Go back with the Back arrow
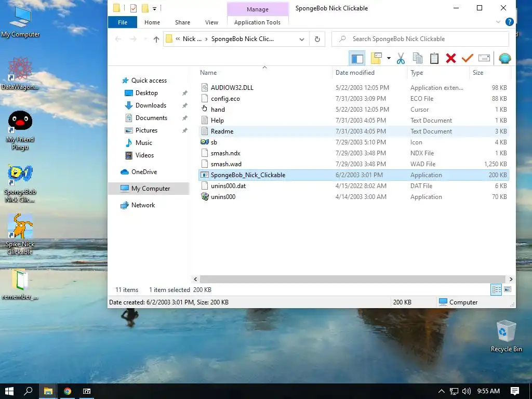Image resolution: width=532 pixels, height=399 pixels. point(118,39)
